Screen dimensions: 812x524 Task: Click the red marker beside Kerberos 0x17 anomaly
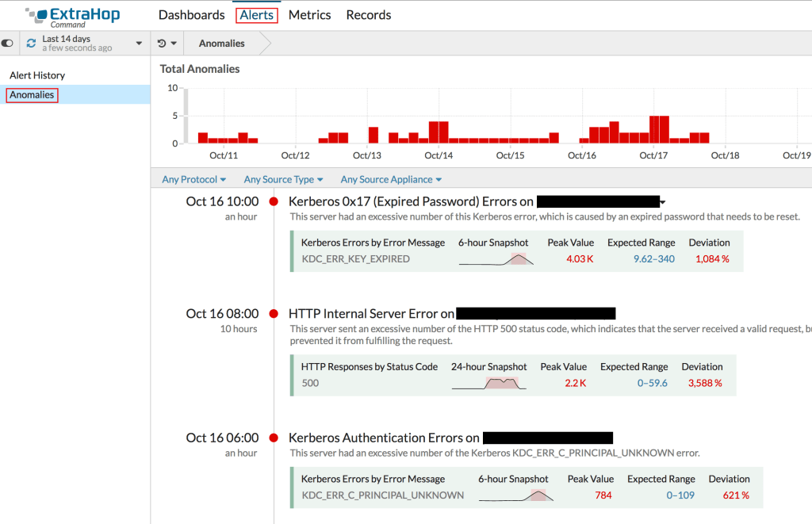(x=273, y=202)
